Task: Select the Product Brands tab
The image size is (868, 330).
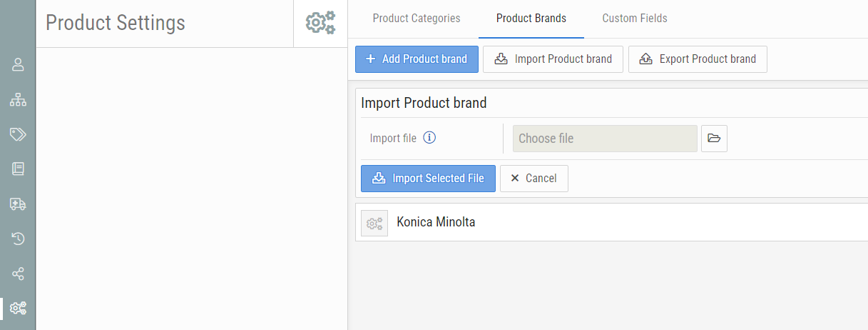Action: pyautogui.click(x=531, y=19)
